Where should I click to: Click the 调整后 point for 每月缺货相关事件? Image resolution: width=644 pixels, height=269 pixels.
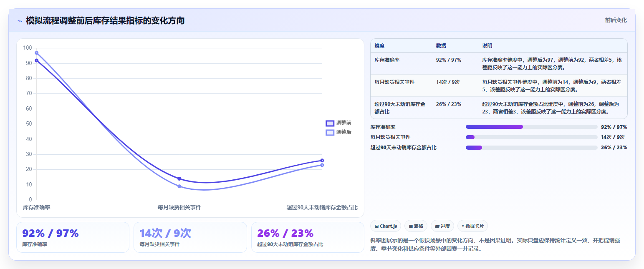[179, 186]
